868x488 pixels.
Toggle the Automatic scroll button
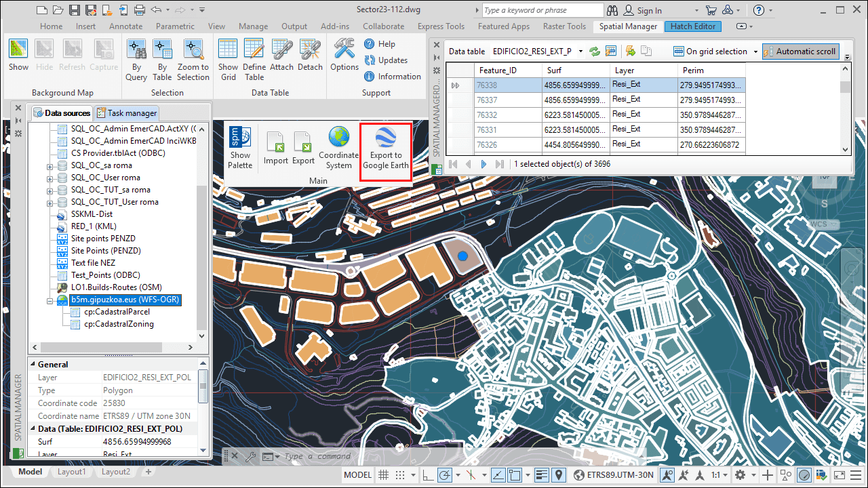tap(800, 52)
